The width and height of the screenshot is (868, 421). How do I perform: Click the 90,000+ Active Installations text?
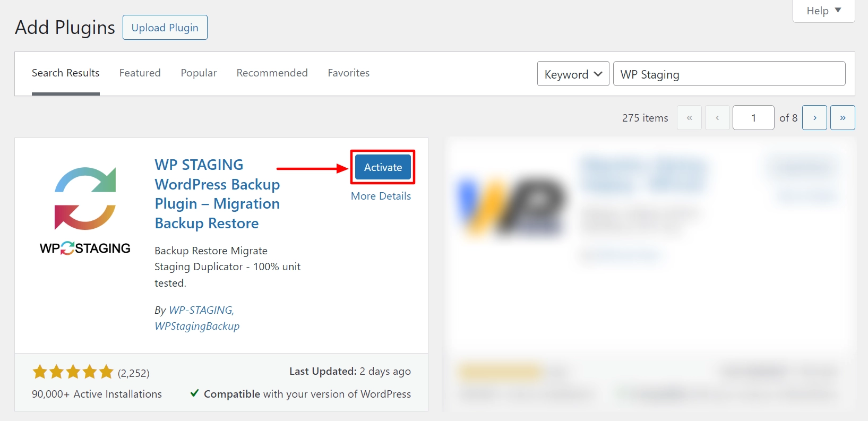[97, 394]
